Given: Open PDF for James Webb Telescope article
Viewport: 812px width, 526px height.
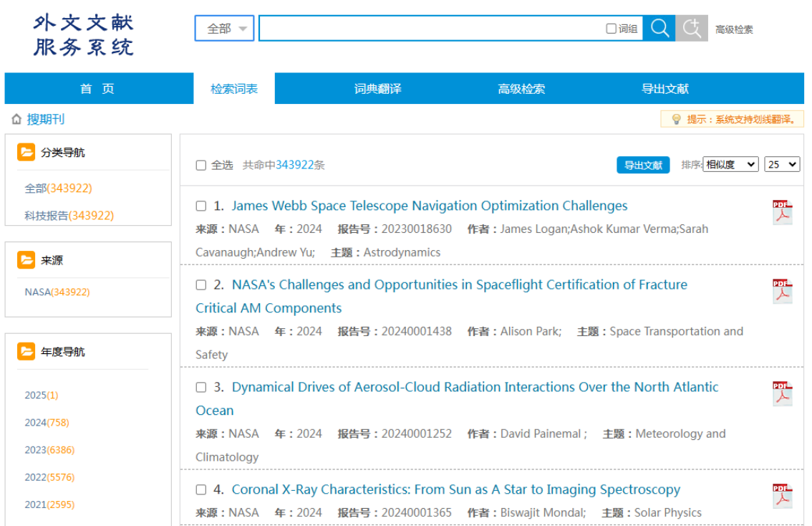Looking at the screenshot, I should point(782,212).
